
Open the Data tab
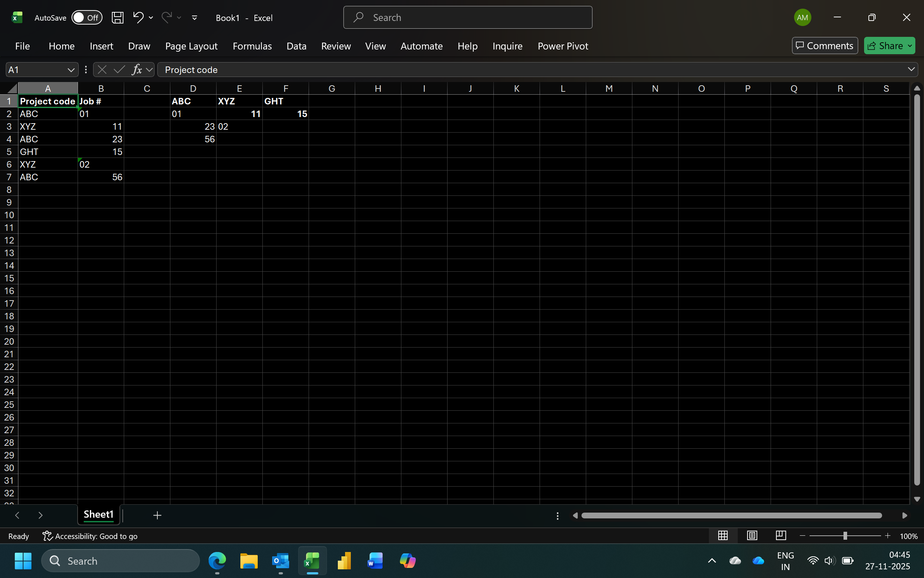[x=296, y=46]
